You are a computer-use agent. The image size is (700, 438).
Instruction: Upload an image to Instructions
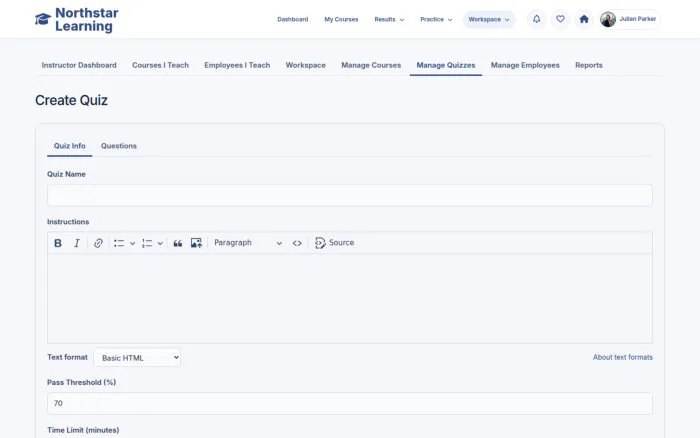point(196,243)
